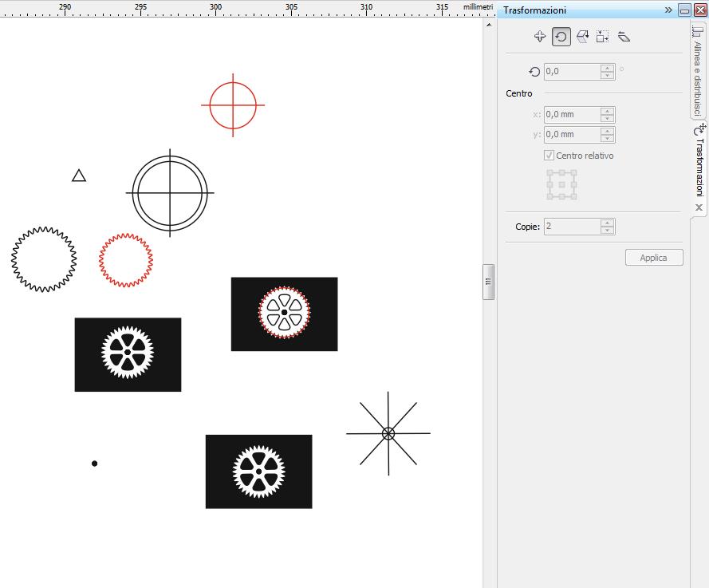
Task: Click the "300" mark on the ruler
Action: pos(215,7)
